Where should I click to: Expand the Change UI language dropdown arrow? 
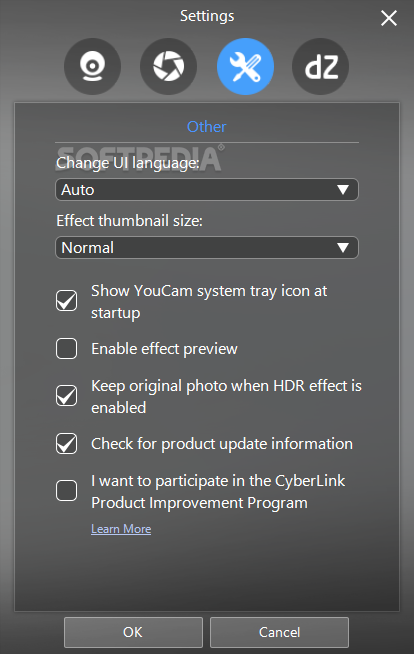(x=343, y=190)
